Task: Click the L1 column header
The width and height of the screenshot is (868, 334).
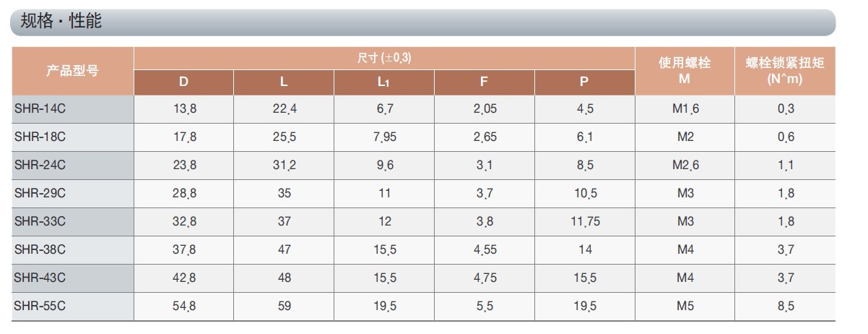Action: click(x=384, y=82)
